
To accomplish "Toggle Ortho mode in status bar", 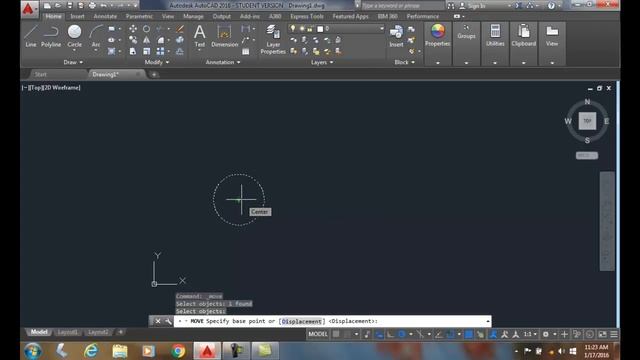I will pos(391,334).
